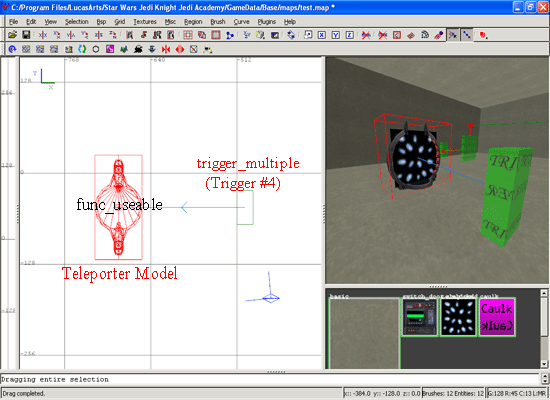Click the Select Complete Tall icon
This screenshot has width=550, height=400.
pyautogui.click(x=129, y=35)
